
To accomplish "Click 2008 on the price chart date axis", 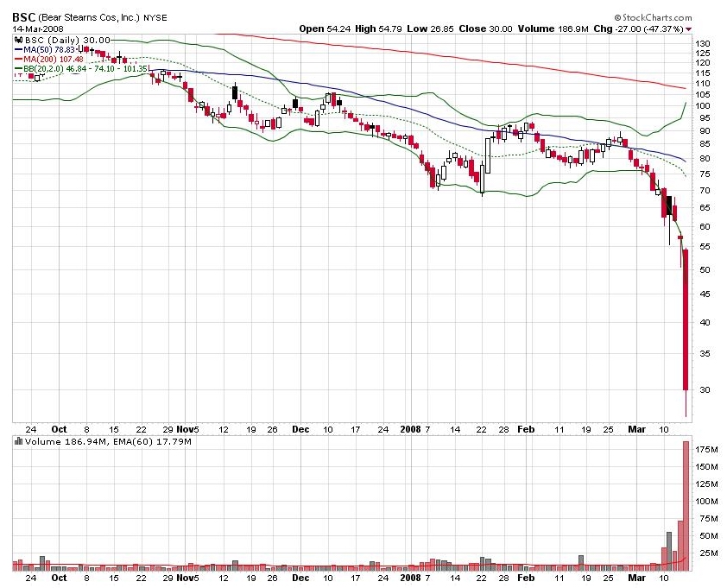I will coord(411,429).
